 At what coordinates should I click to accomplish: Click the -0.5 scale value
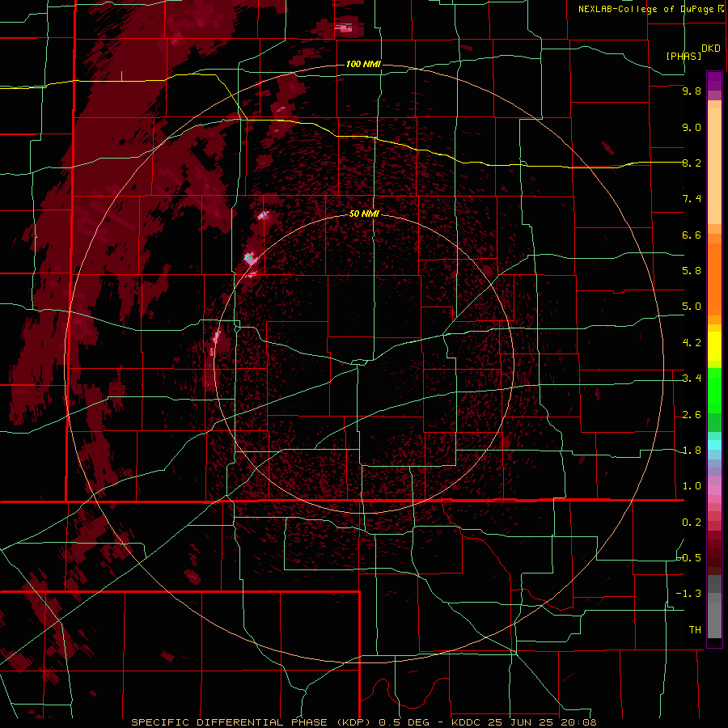click(x=688, y=558)
